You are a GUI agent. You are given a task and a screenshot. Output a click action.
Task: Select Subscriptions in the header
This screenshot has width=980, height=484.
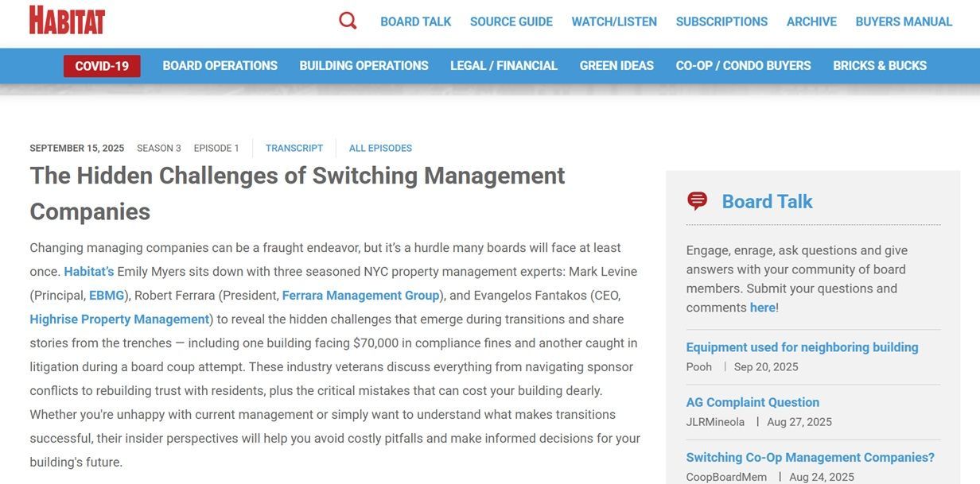(x=721, y=21)
